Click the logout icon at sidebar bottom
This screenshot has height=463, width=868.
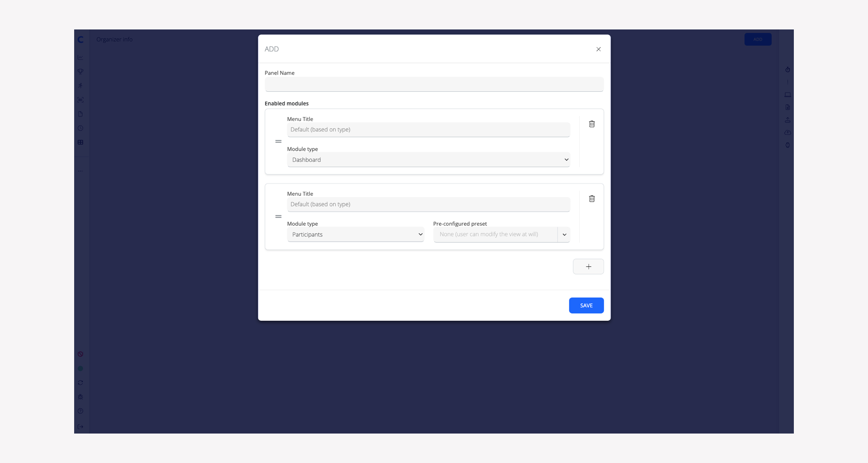(x=80, y=427)
